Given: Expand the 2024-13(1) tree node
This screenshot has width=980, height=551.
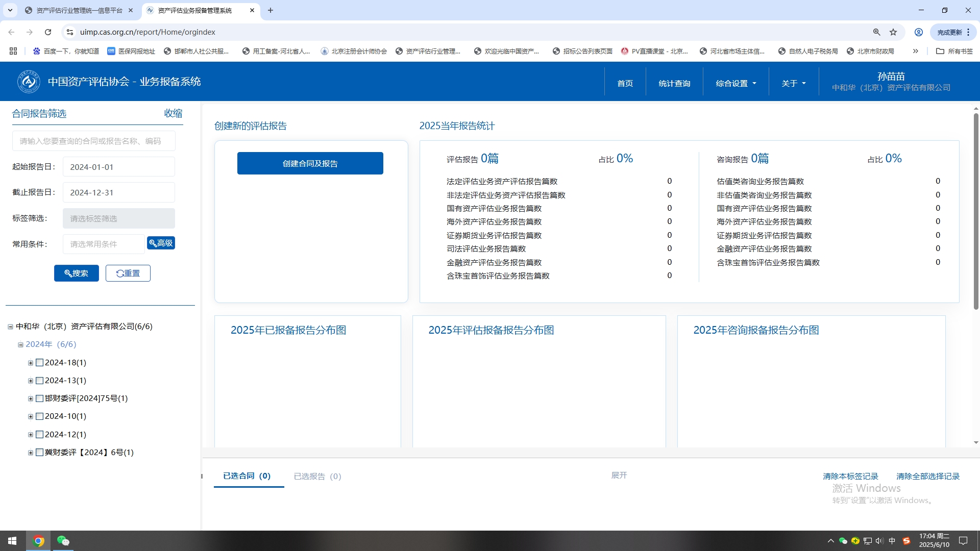Looking at the screenshot, I should point(31,381).
